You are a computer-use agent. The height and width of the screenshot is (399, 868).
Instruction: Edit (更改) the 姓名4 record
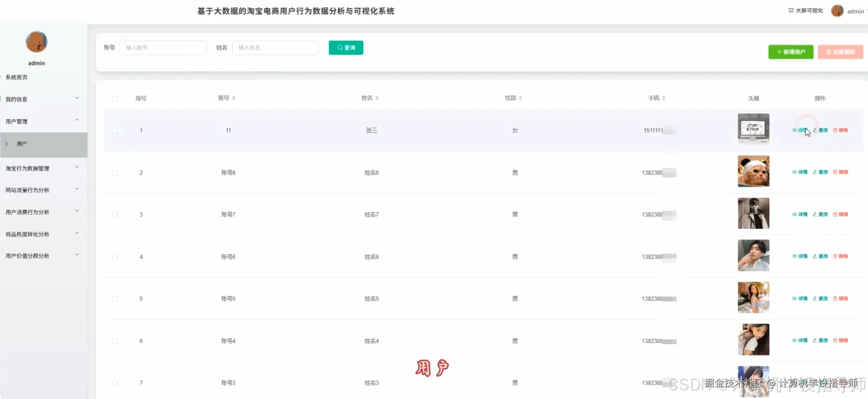pyautogui.click(x=820, y=340)
